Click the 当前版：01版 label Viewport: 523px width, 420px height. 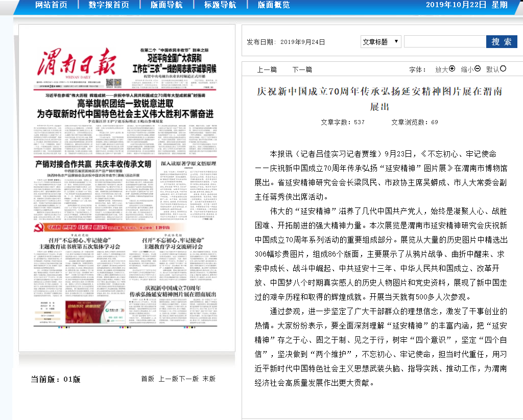tap(56, 379)
